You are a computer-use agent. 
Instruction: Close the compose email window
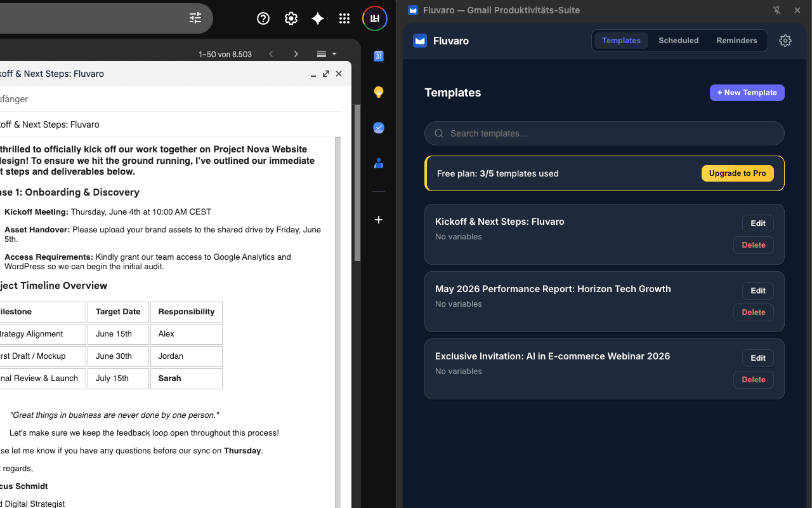click(339, 74)
